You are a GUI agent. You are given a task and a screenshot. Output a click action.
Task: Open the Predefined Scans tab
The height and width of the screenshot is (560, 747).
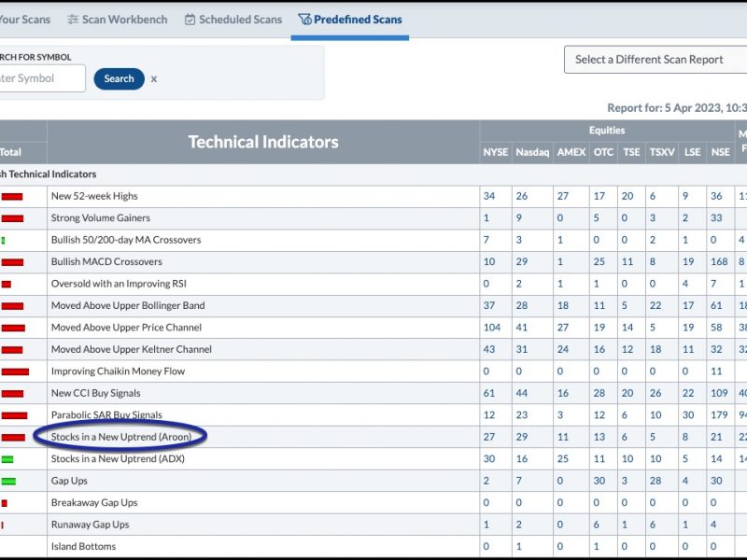pos(349,20)
